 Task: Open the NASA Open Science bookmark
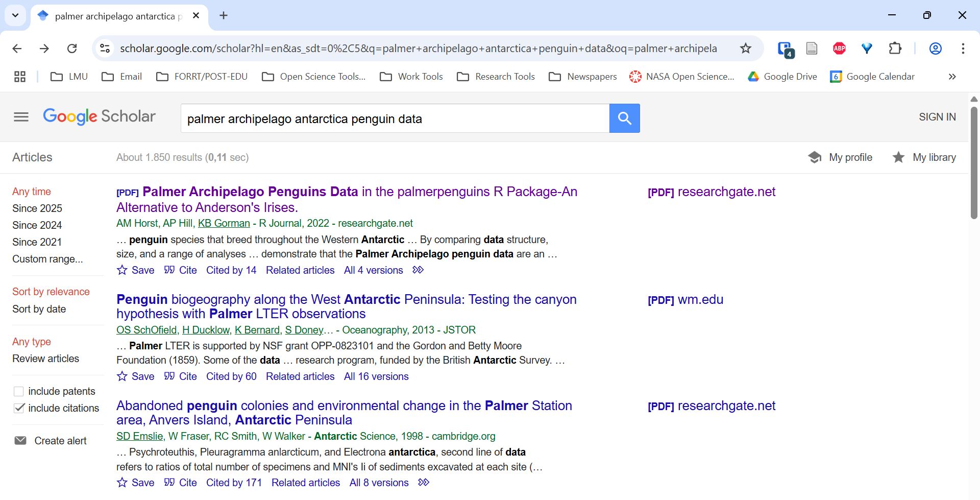[x=682, y=77]
